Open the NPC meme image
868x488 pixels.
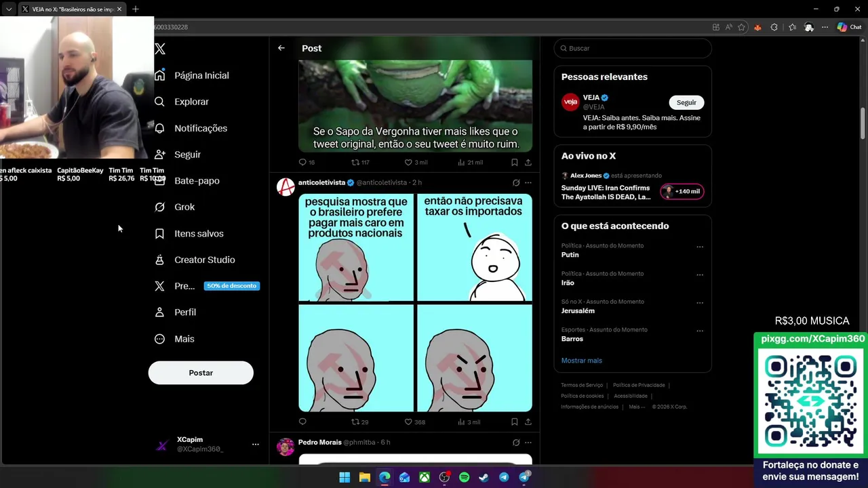[415, 302]
